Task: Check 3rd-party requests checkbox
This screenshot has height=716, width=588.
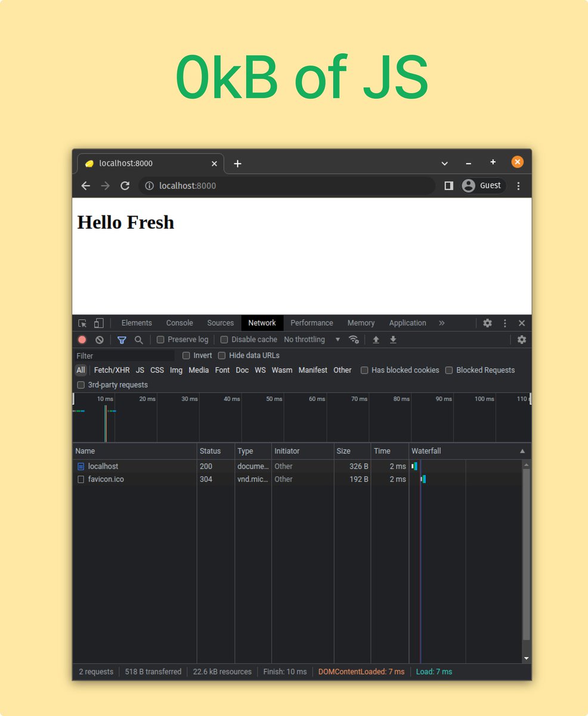Action: 81,385
